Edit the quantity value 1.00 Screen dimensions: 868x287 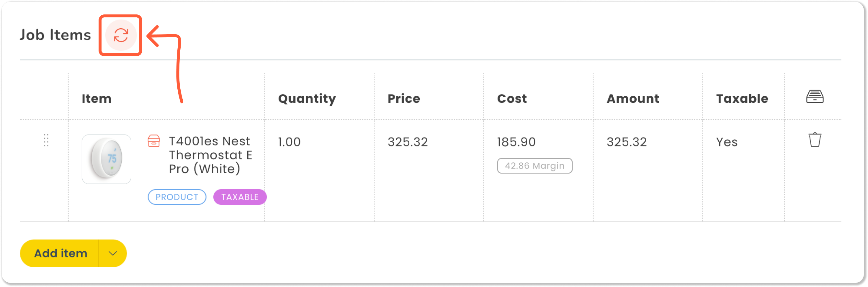pos(289,142)
